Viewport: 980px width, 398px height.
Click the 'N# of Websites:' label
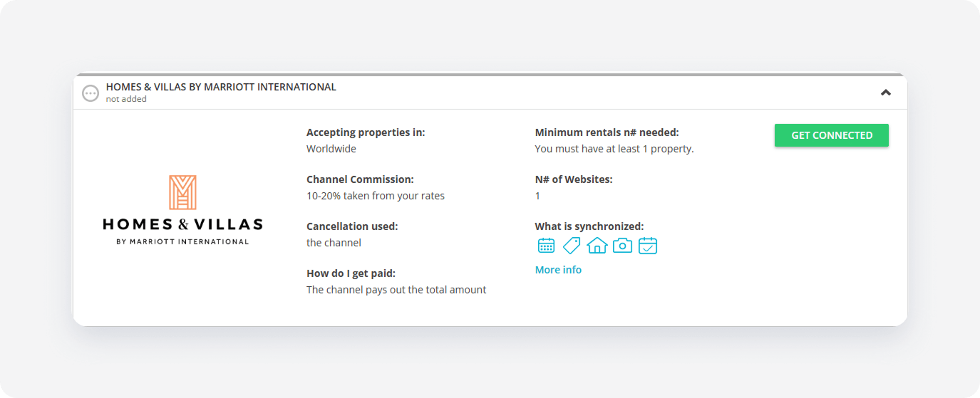pyautogui.click(x=574, y=179)
